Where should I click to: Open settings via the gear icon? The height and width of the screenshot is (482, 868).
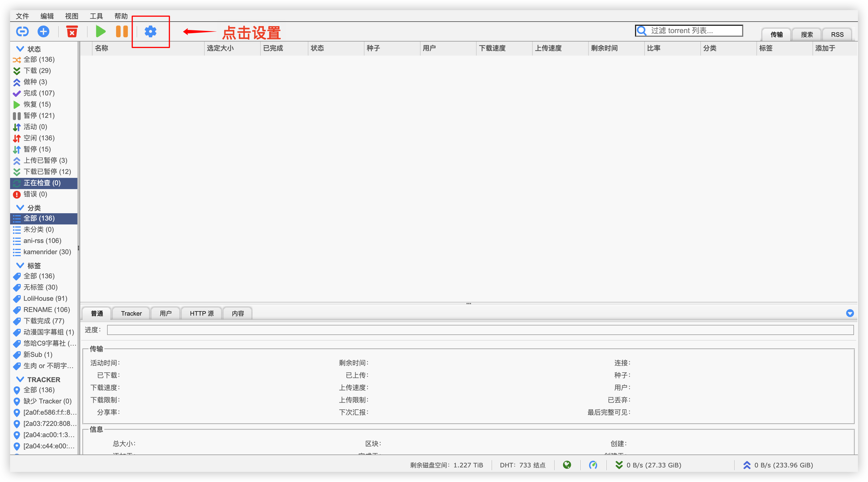tap(151, 31)
